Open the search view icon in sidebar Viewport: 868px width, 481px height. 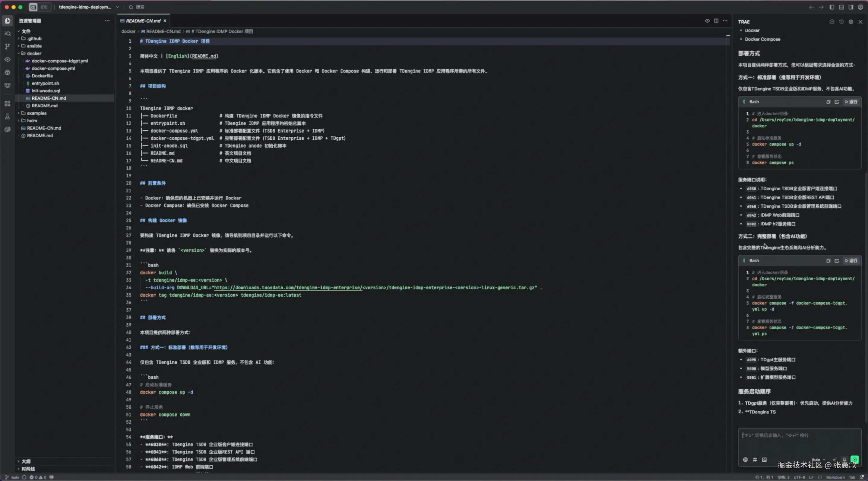point(8,34)
